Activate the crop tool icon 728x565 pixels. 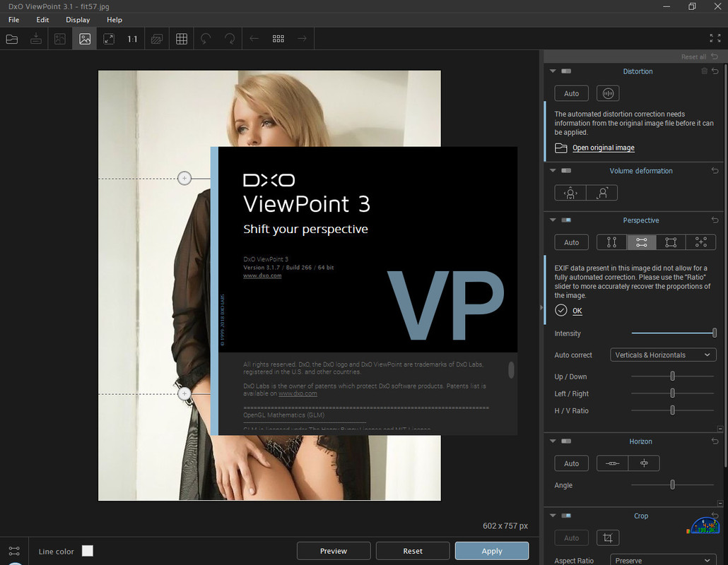pyautogui.click(x=608, y=538)
